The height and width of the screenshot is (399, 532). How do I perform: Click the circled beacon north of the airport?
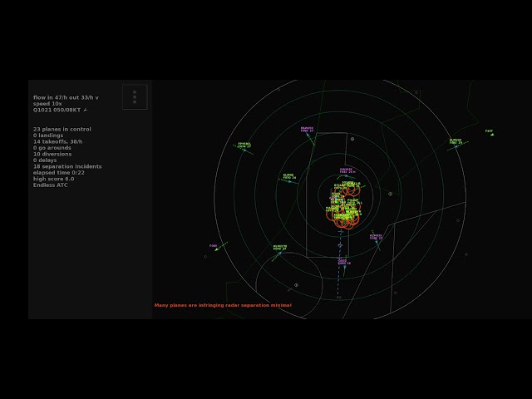point(352,139)
